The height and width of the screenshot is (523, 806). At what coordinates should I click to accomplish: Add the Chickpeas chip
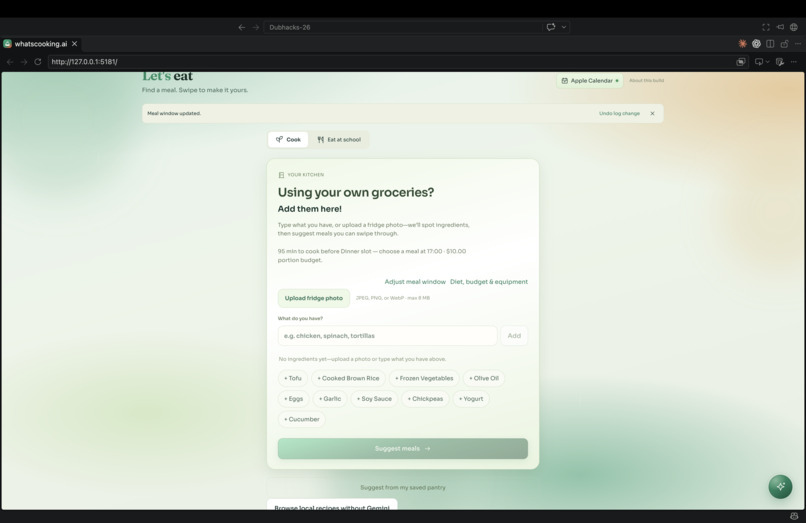(x=425, y=399)
